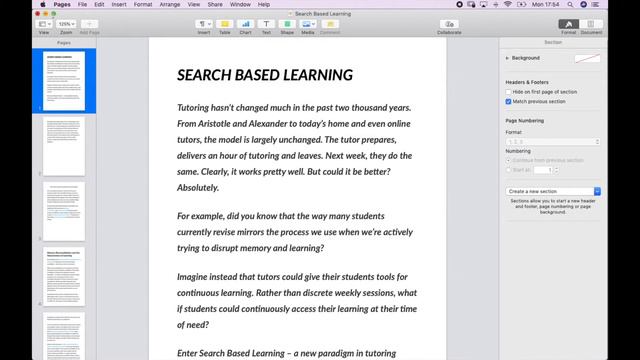
Task: Select page 3 thumbnail
Action: [x=64, y=211]
